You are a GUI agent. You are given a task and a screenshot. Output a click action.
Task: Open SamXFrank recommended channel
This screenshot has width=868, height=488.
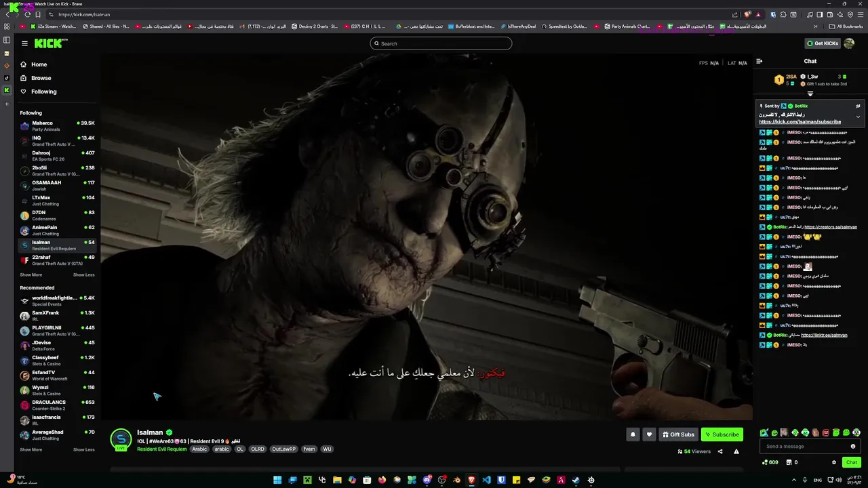(x=57, y=316)
